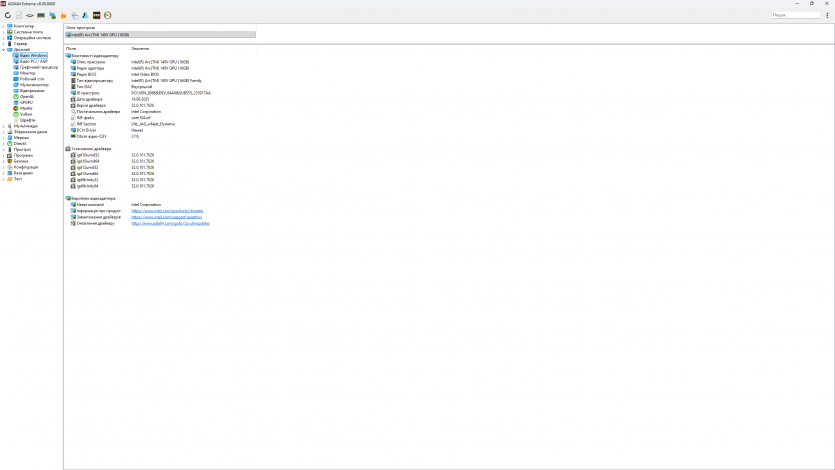Image resolution: width=835 pixels, height=470 pixels.
Task: Select GPGPU in the sidebar tree
Action: [x=27, y=102]
